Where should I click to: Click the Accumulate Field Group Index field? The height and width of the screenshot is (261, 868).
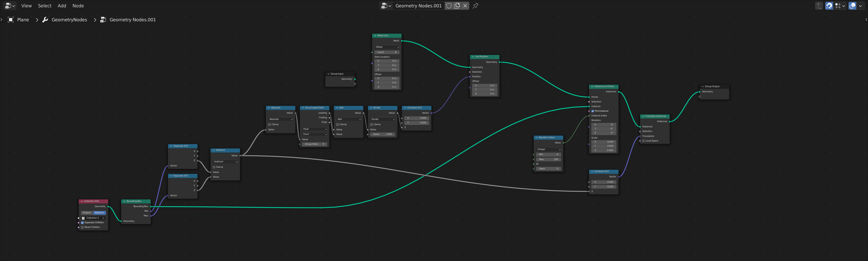[315, 144]
